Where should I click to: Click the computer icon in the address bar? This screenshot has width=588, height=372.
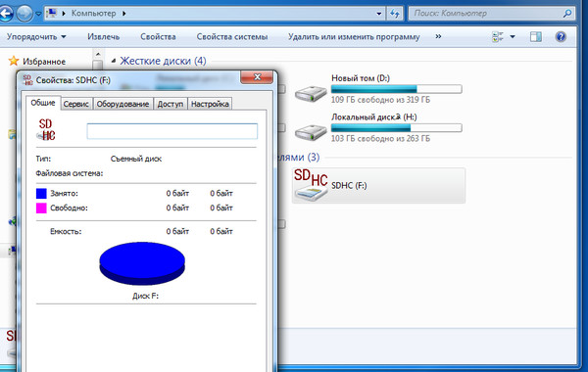51,14
